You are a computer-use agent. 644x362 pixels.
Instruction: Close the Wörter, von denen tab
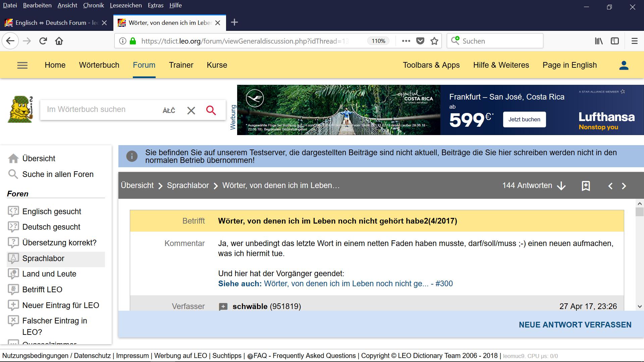218,23
